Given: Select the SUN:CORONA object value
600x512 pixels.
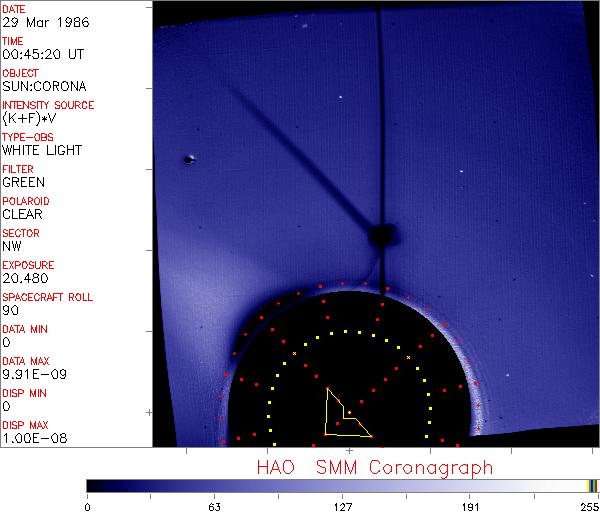Looking at the screenshot, I should 41,86.
